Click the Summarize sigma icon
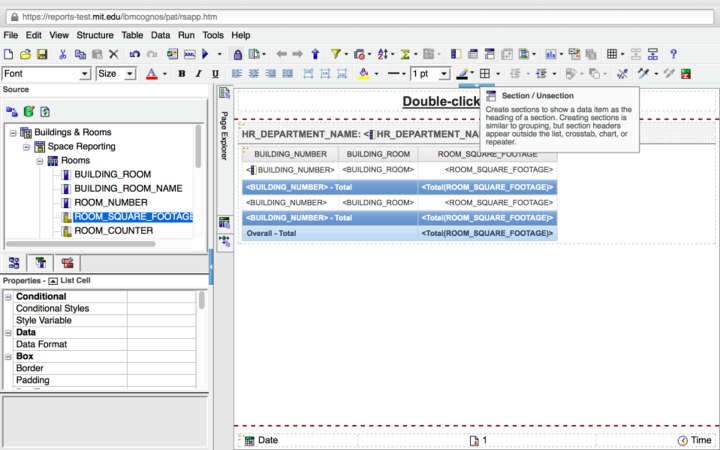The image size is (720, 450). pyautogui.click(x=406, y=54)
